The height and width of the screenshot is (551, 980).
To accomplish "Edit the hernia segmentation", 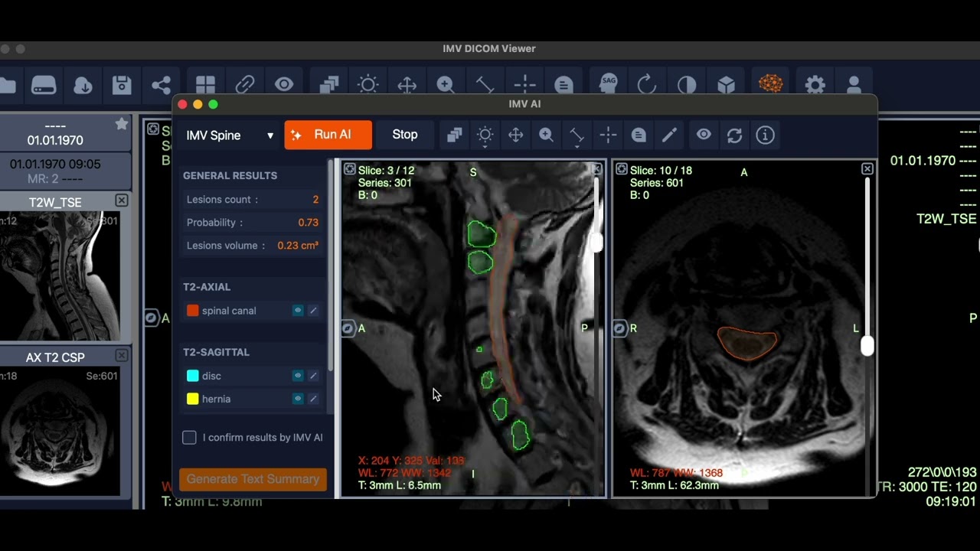I will click(313, 399).
